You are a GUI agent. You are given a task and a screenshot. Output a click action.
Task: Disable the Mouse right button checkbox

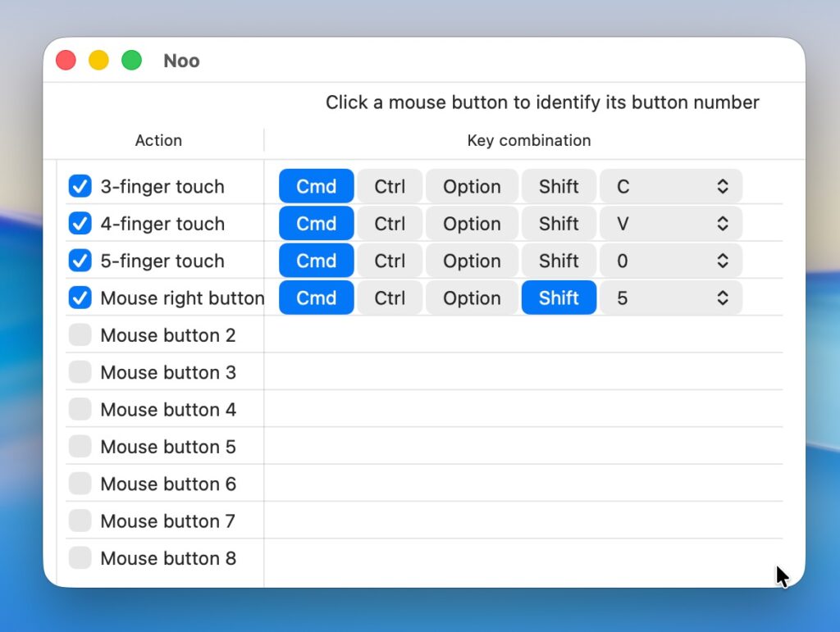tap(80, 298)
